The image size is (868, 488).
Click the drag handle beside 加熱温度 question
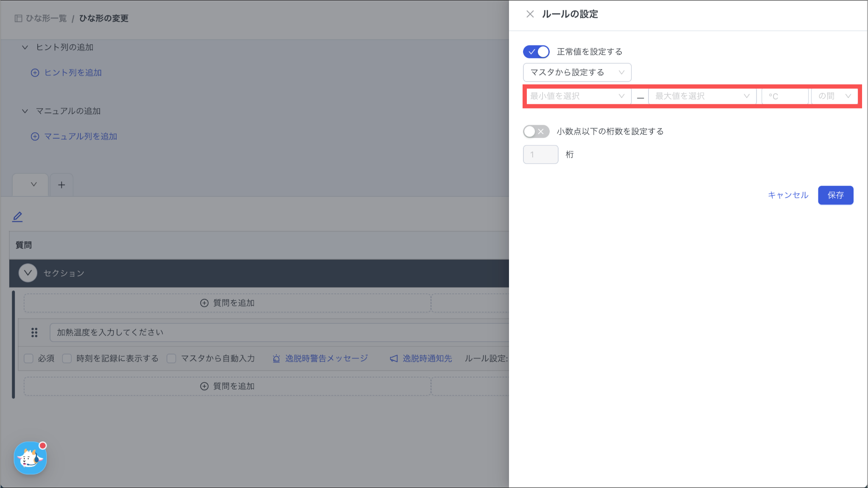pyautogui.click(x=34, y=332)
